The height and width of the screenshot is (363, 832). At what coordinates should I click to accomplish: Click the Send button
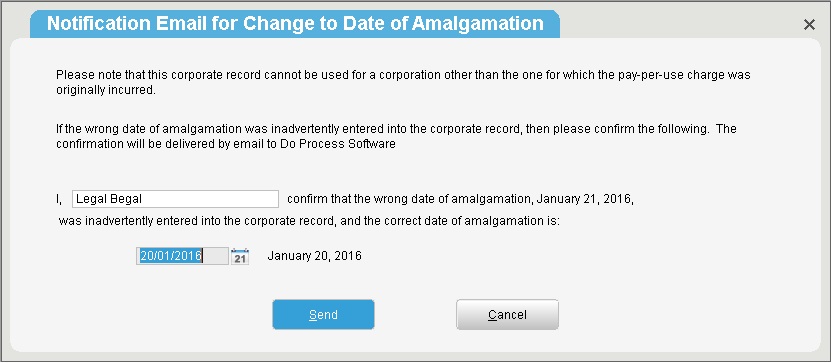tap(323, 315)
